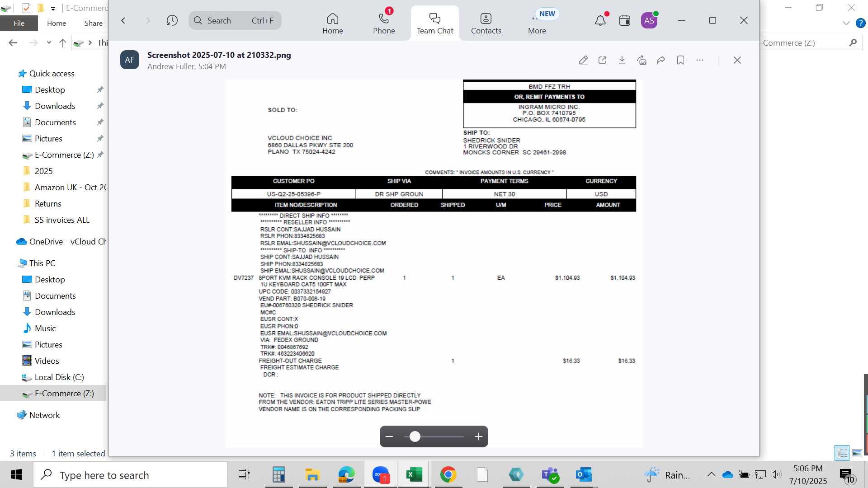Zoom in image with plus button
The image size is (868, 488).
point(479,436)
